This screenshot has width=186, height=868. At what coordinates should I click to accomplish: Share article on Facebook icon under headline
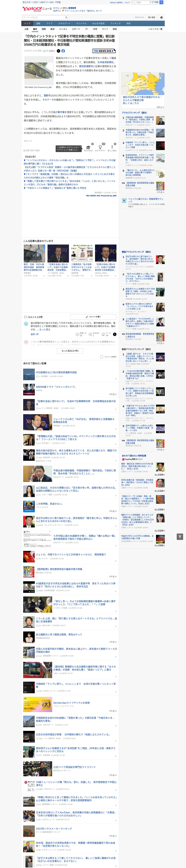[x=63, y=51]
